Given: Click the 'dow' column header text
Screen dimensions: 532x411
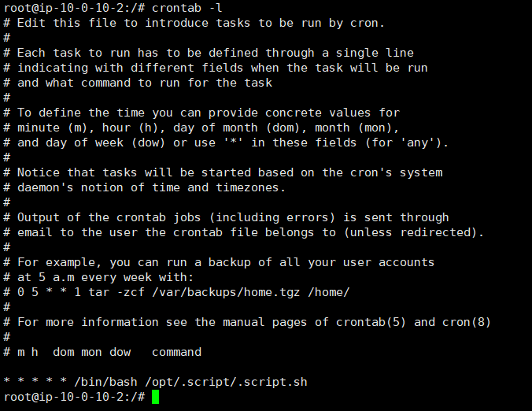Looking at the screenshot, I should (x=120, y=352).
